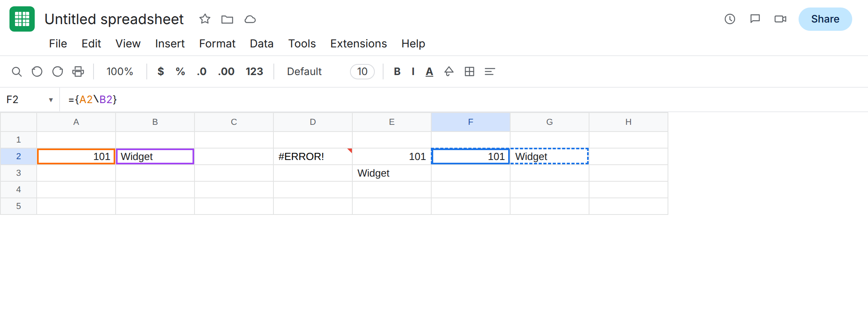
Task: Open the Default font dropdown
Action: point(304,71)
